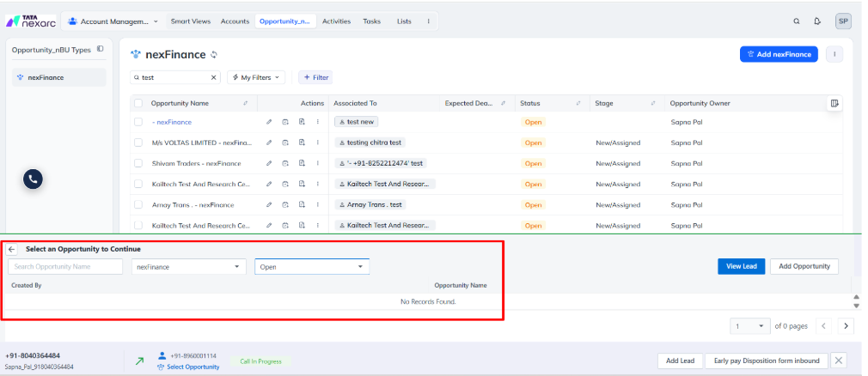This screenshot has height=376, width=868.
Task: Check the M/s VOLTAS LIMITED row checkbox
Action: tap(138, 143)
